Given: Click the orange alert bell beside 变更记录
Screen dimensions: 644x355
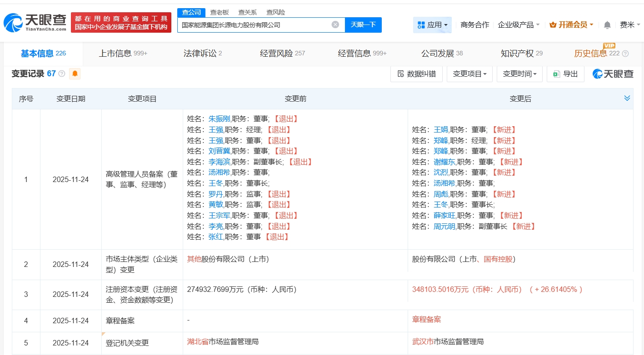Looking at the screenshot, I should [x=75, y=74].
